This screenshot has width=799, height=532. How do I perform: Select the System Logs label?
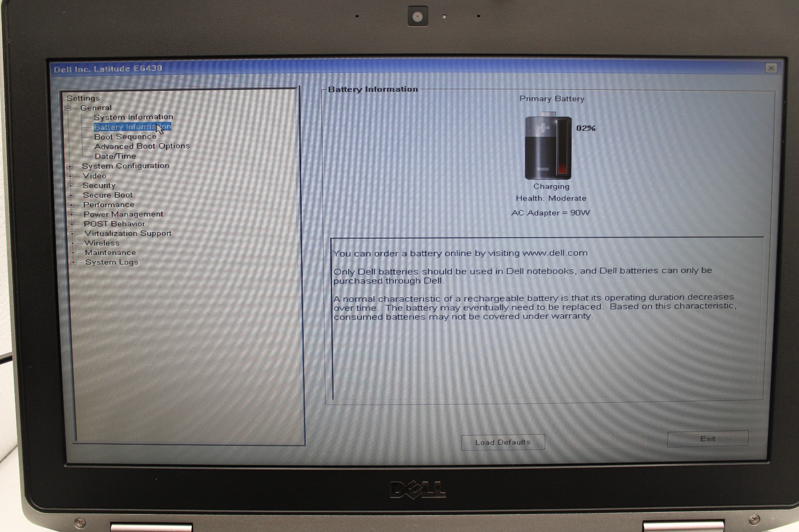point(111,262)
